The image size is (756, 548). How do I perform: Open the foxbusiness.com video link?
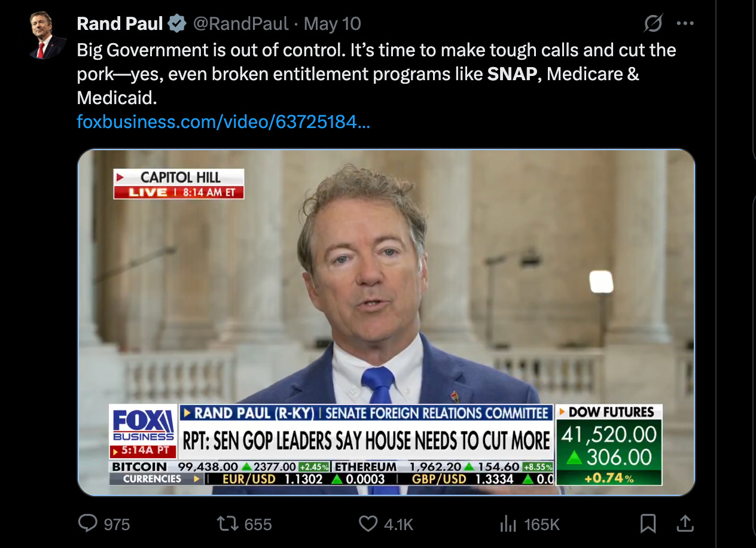[224, 122]
